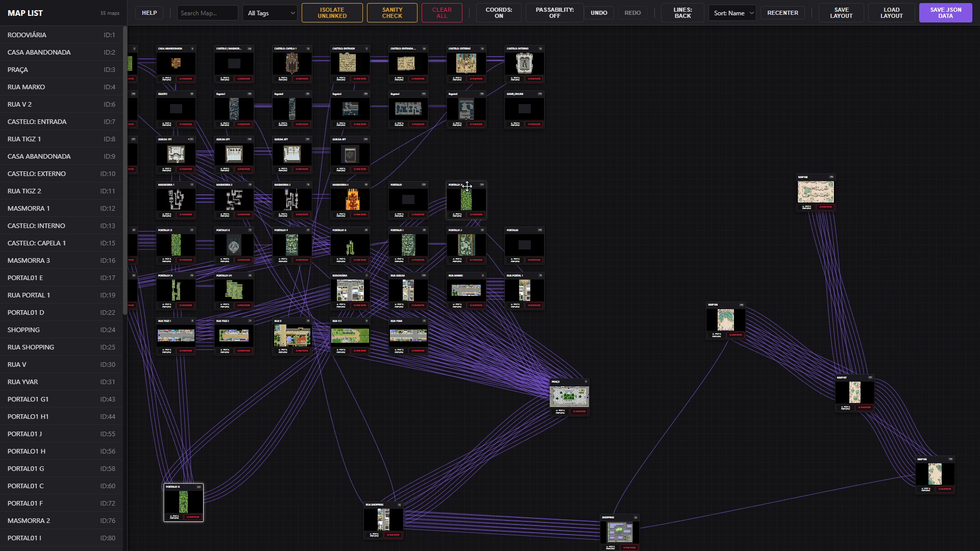Toggle LINES: BACK setting

point(682,13)
